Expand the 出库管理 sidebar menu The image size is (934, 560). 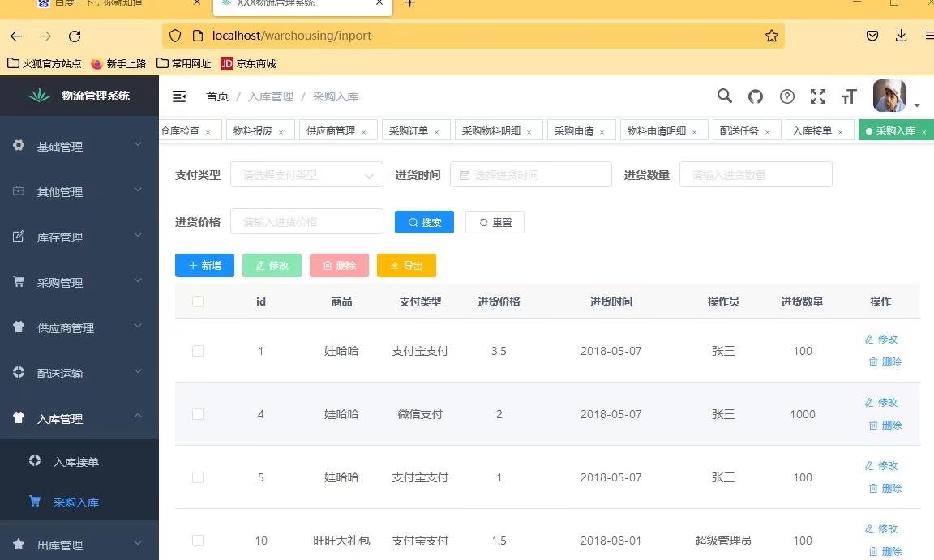(79, 544)
